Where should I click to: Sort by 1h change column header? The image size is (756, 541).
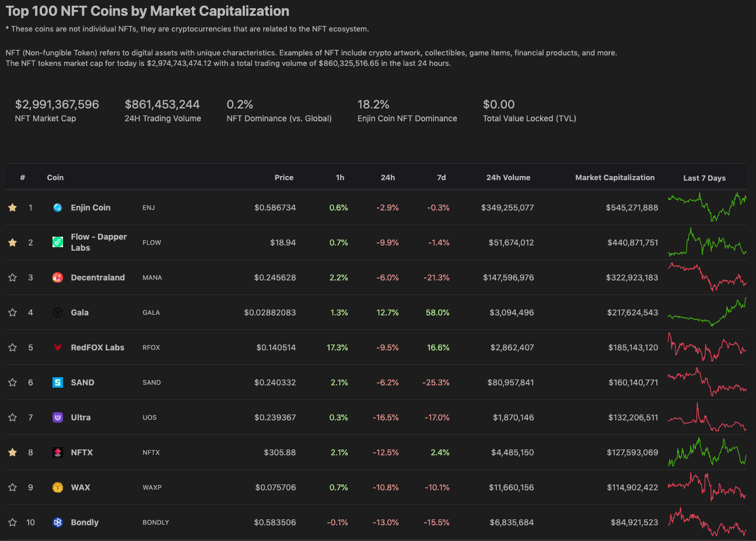click(340, 178)
